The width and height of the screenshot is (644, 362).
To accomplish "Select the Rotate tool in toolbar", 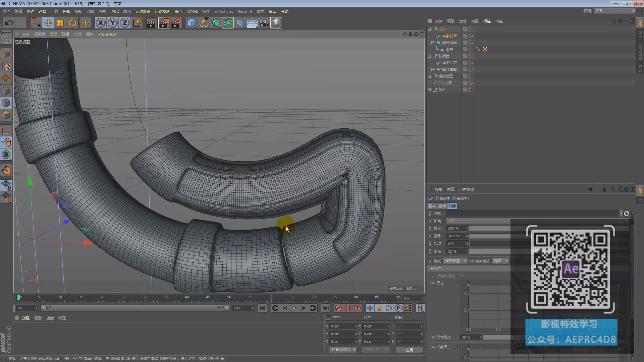I will point(72,23).
